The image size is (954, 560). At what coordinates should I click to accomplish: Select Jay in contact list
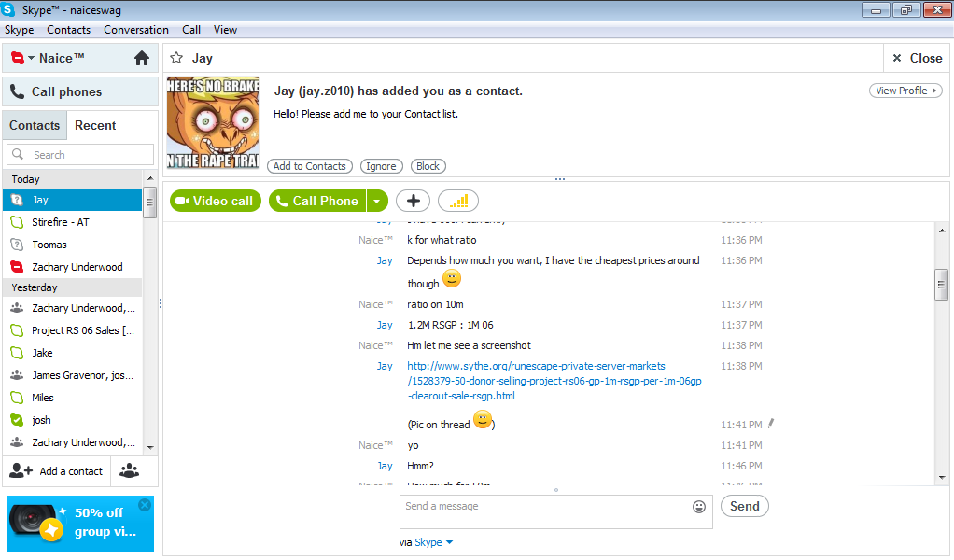point(73,200)
